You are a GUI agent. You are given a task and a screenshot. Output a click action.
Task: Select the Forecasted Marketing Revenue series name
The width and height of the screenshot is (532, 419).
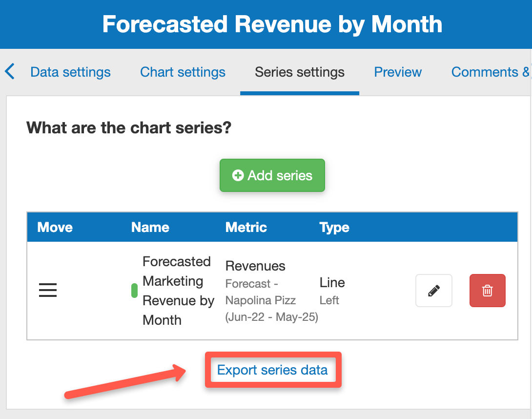177,291
